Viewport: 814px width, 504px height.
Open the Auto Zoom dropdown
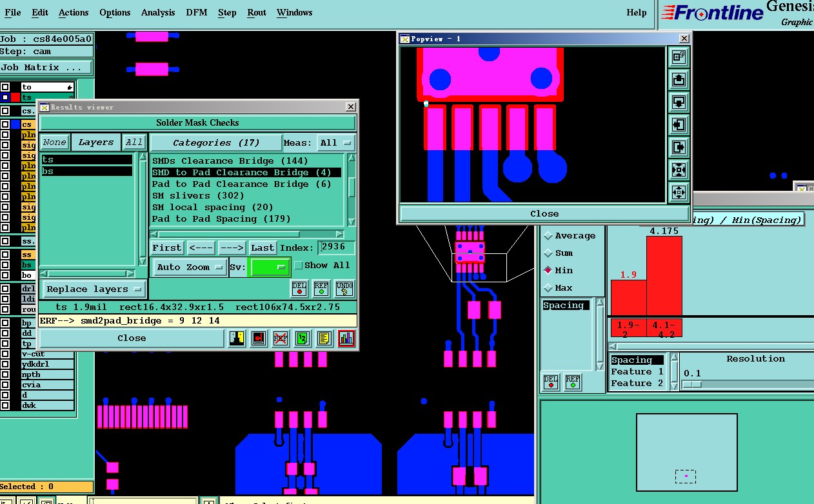[x=190, y=267]
